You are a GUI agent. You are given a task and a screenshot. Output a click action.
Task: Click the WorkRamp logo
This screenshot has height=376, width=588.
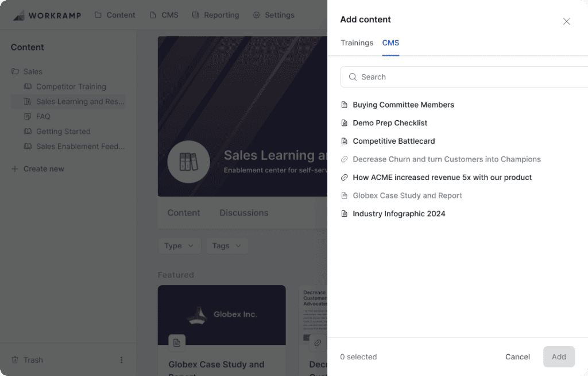pyautogui.click(x=47, y=16)
